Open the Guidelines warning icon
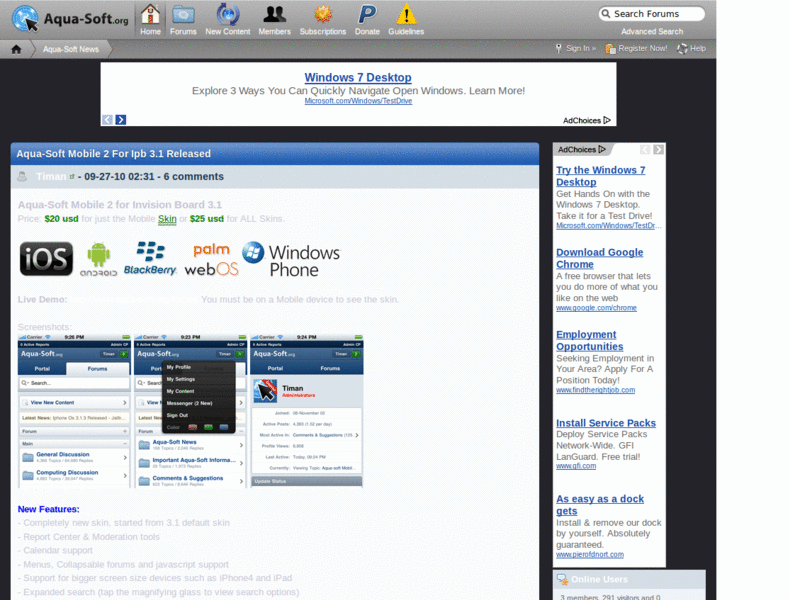 [406, 14]
